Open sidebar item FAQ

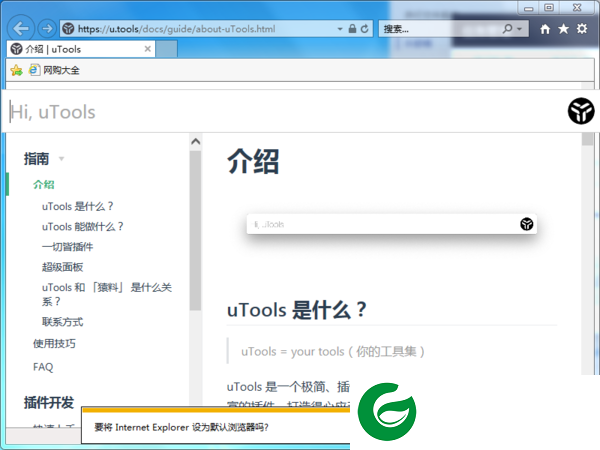43,367
